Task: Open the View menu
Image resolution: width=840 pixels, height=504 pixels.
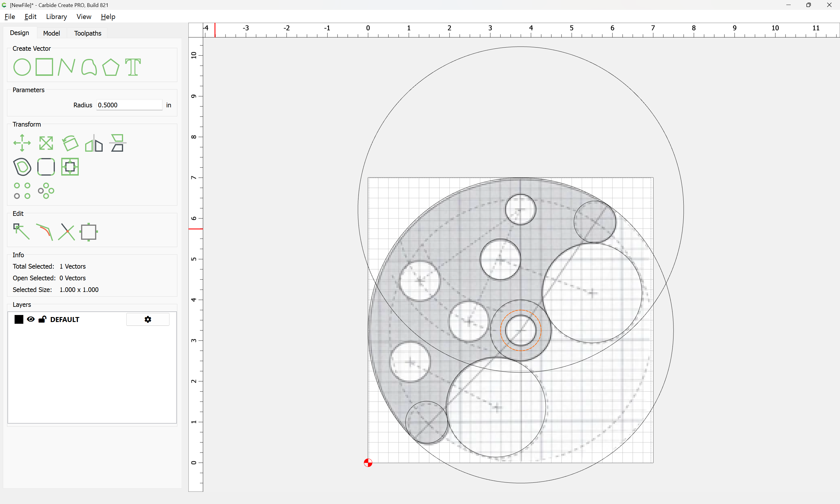Action: coord(84,17)
